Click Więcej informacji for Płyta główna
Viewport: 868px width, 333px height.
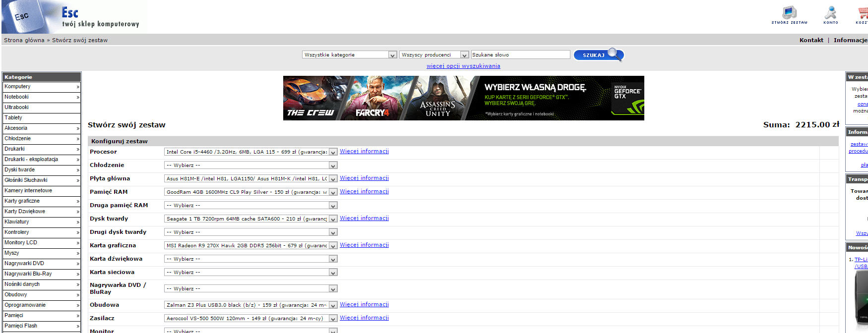364,178
